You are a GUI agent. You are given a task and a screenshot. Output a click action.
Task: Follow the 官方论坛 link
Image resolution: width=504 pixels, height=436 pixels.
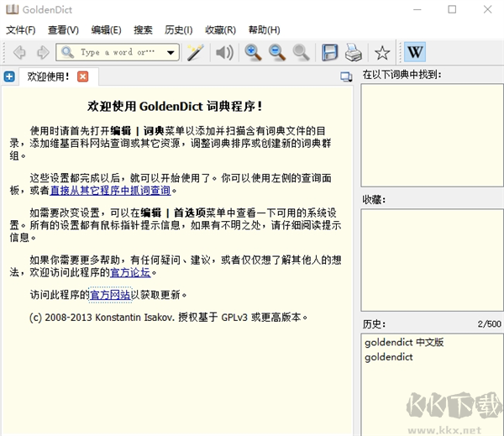click(133, 272)
